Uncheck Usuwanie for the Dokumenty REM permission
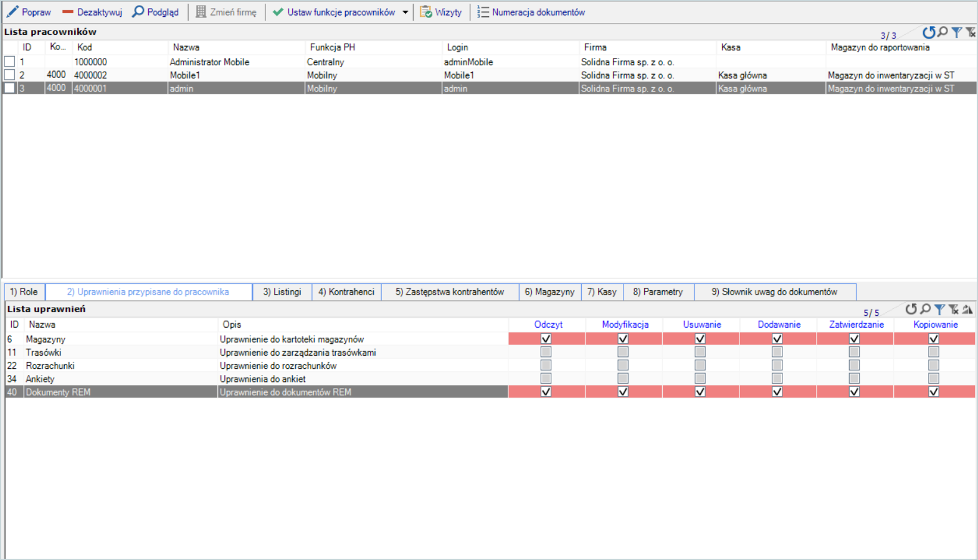Viewport: 978px width, 560px height. [700, 392]
